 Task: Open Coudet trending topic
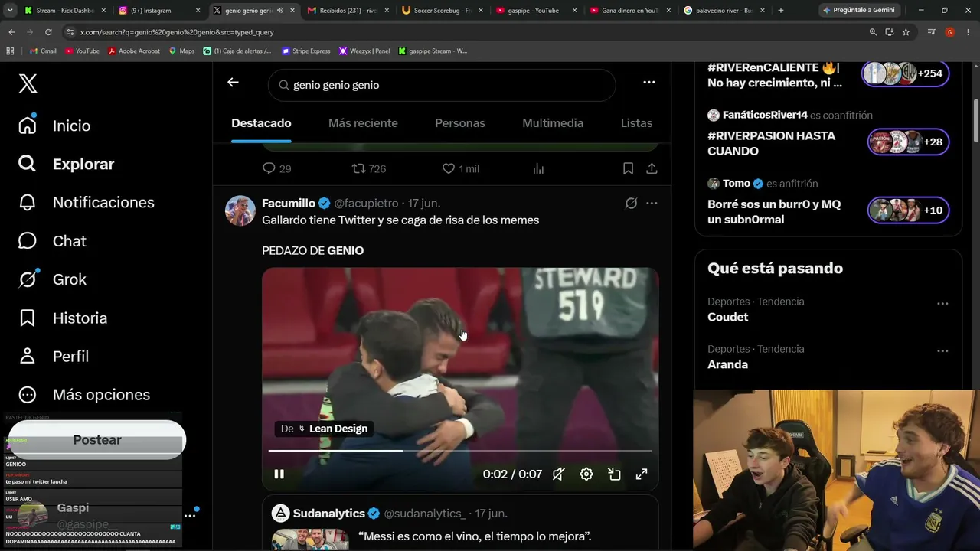(x=727, y=317)
